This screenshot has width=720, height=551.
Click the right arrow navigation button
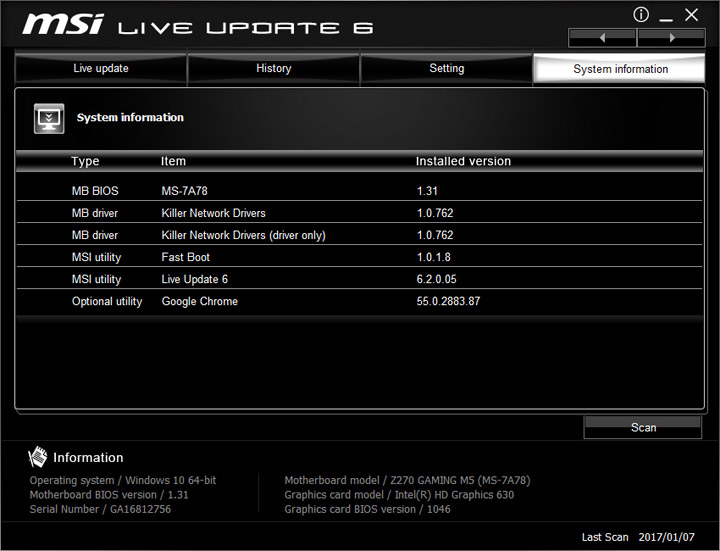click(671, 38)
